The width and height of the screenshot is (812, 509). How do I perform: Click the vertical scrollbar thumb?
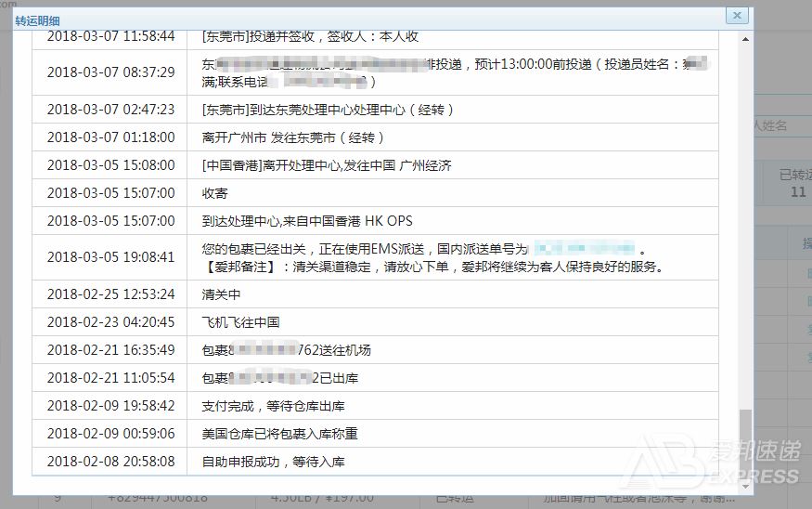click(745, 435)
